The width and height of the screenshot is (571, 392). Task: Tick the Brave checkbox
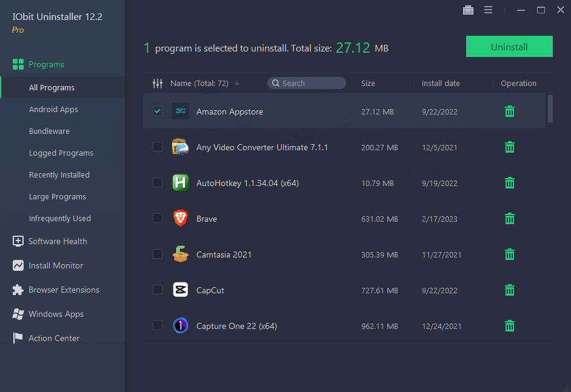[158, 218]
